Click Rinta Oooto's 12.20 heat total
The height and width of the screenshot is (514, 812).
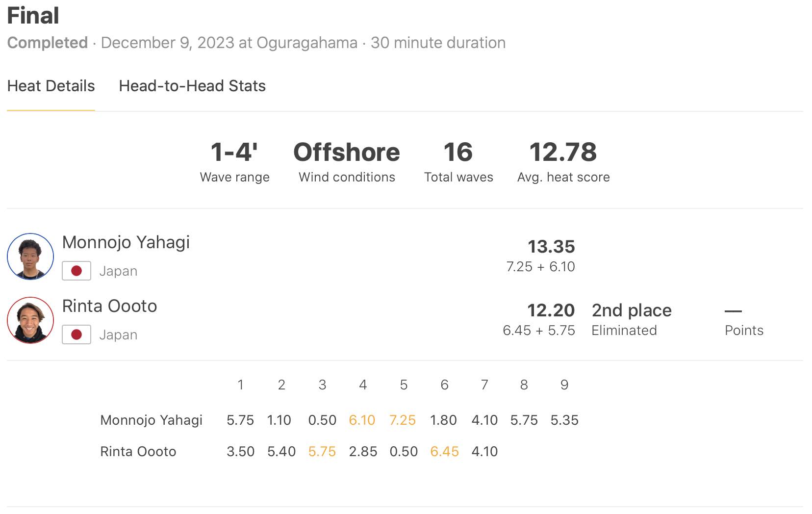[x=551, y=310]
